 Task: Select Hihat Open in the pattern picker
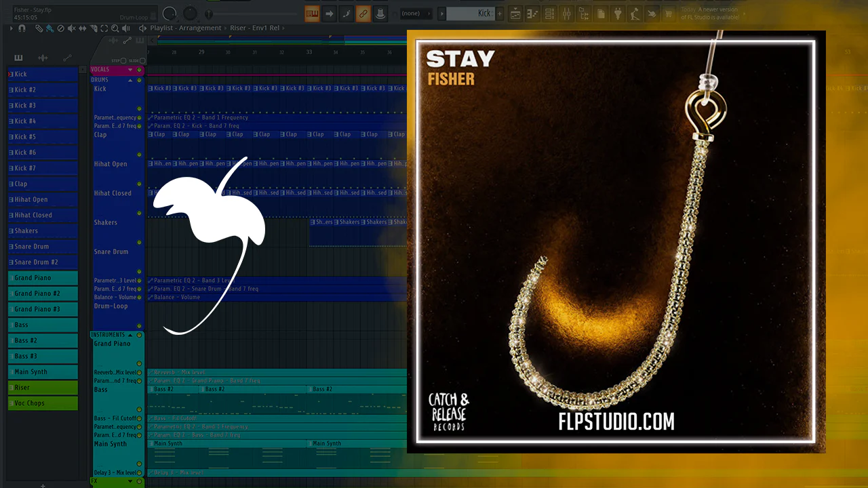43,199
